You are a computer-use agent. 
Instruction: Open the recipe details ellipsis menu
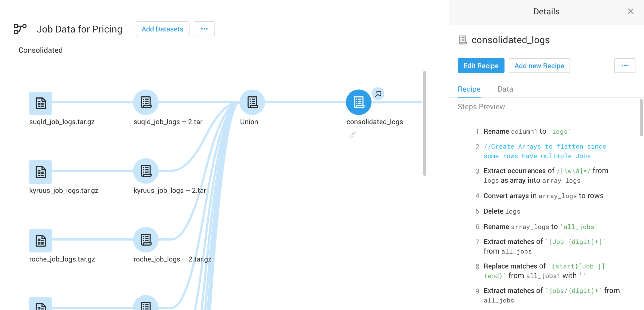click(624, 66)
